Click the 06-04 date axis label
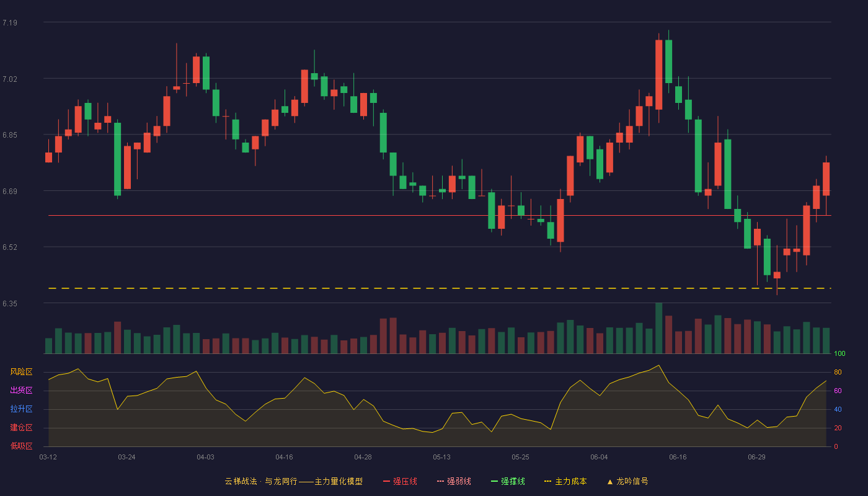The width and height of the screenshot is (868, 496). (599, 457)
